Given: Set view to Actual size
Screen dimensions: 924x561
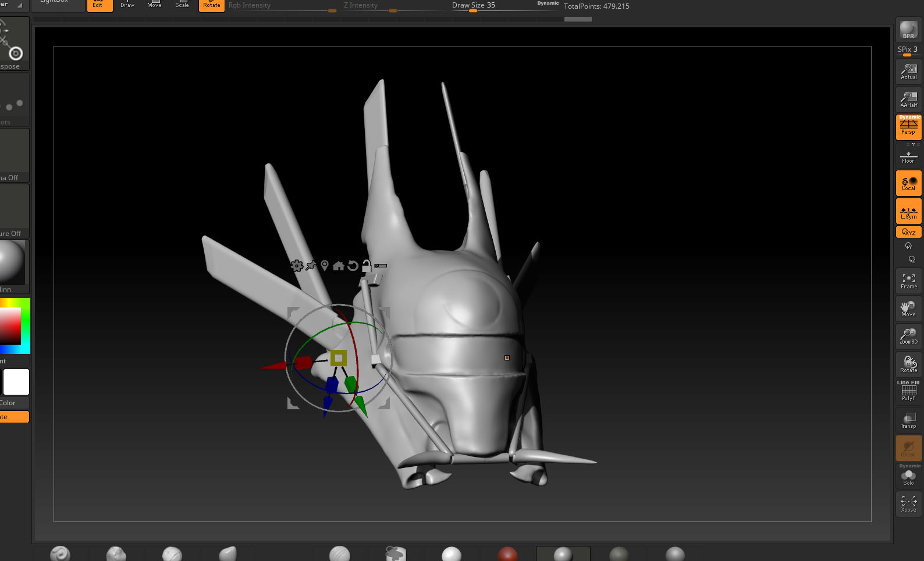Looking at the screenshot, I should [x=908, y=72].
